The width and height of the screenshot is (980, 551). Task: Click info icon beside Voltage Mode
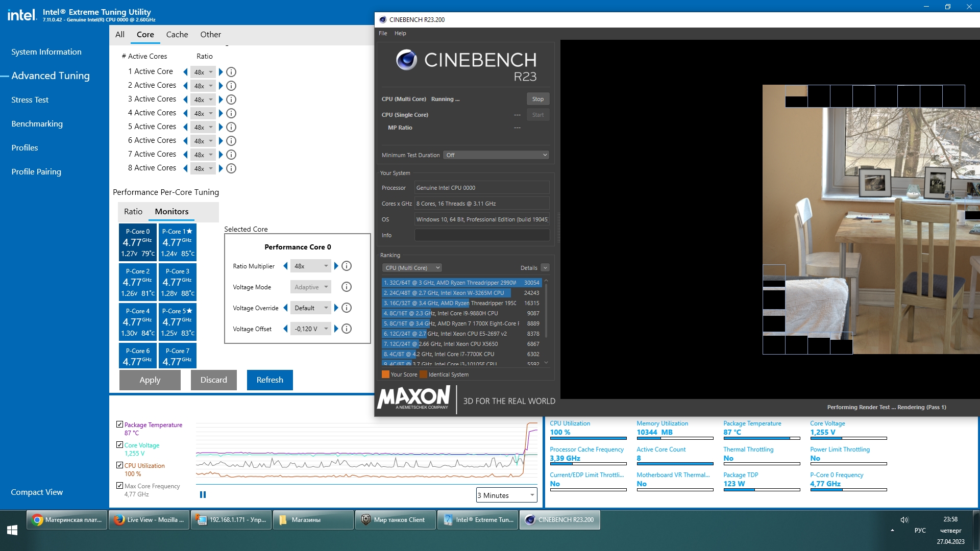click(x=347, y=287)
